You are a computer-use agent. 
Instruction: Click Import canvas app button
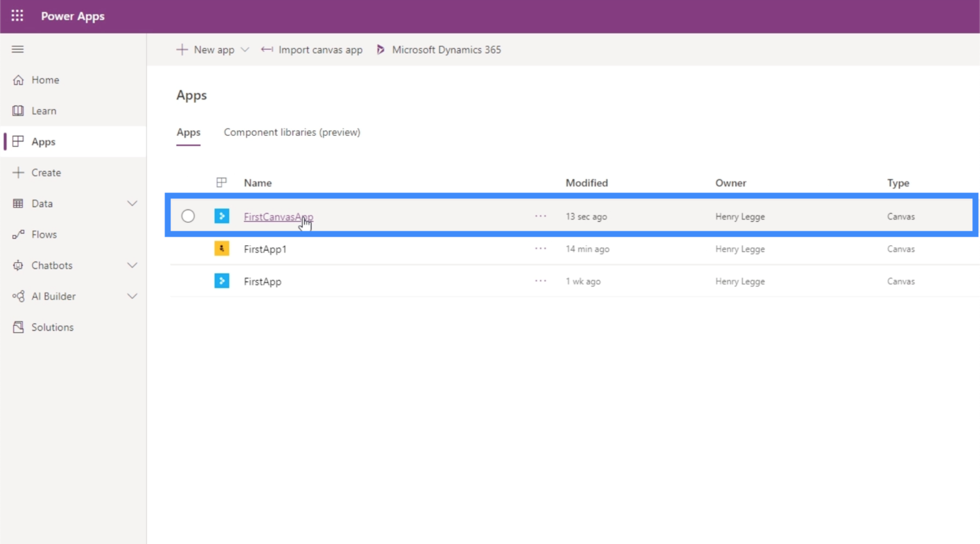point(311,50)
